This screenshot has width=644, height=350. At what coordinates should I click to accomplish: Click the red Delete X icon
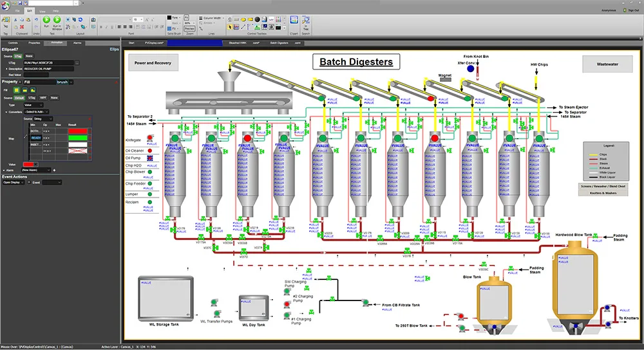tap(22, 26)
